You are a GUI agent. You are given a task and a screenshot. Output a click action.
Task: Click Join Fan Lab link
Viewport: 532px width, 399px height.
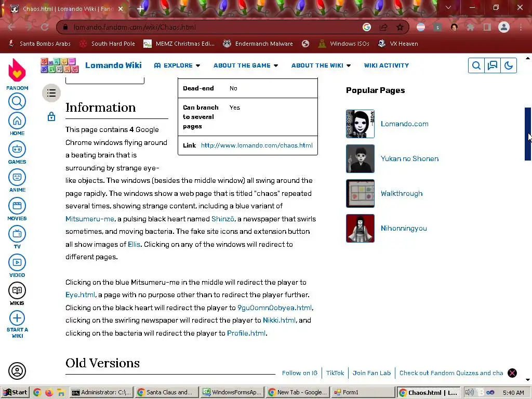tap(371, 373)
